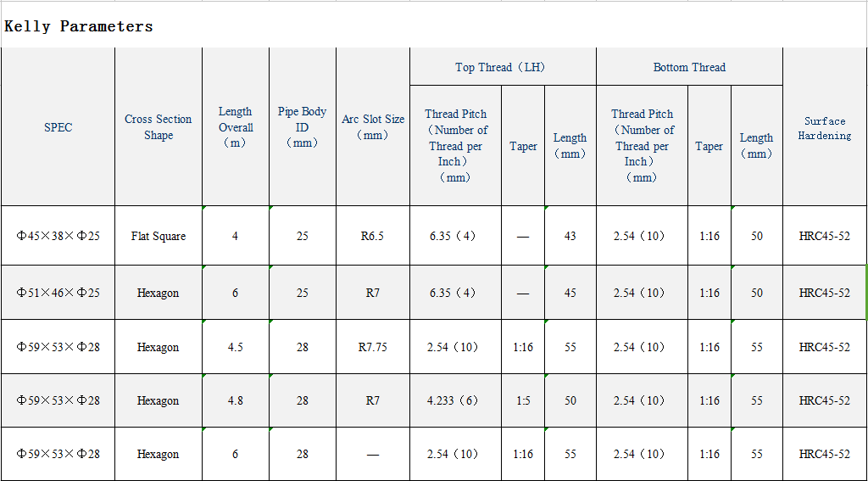Click the Flat Square cell
Screen dimensions: 868x481
tap(158, 236)
